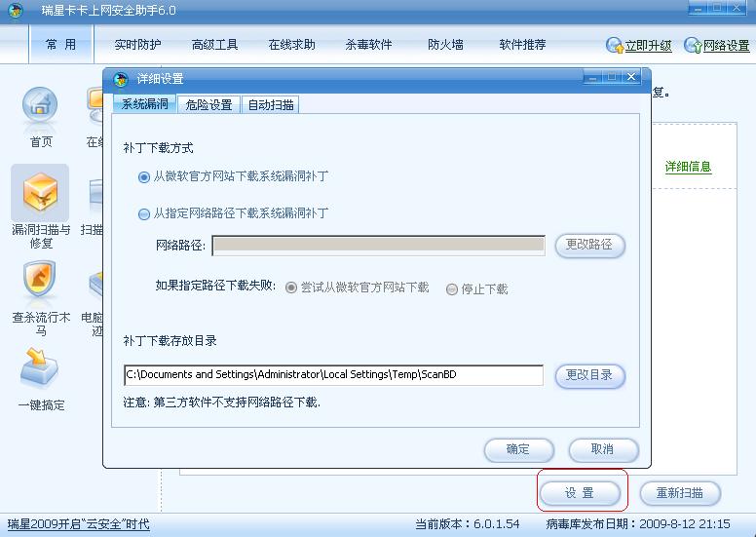Click the 如果指定路径下载失败 label
Screen dimensions: 756x537
tap(215, 286)
